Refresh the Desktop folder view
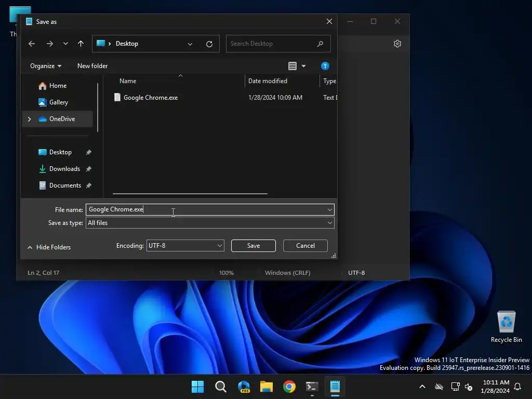532x399 pixels. 209,44
